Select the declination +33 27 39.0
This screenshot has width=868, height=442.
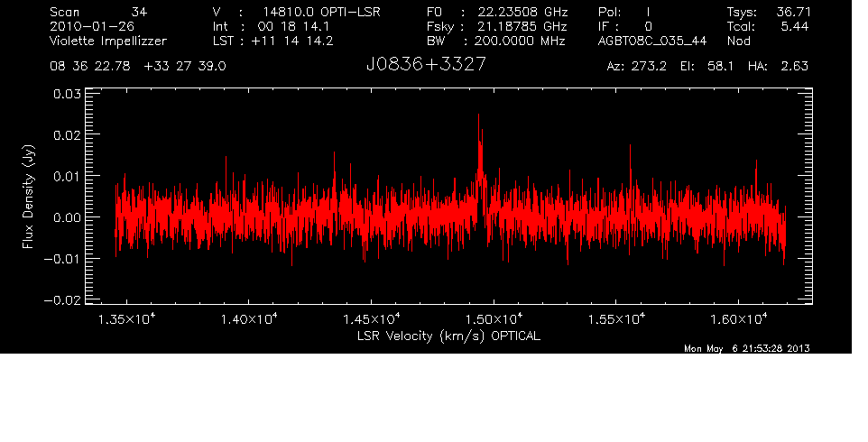pyautogui.click(x=185, y=67)
